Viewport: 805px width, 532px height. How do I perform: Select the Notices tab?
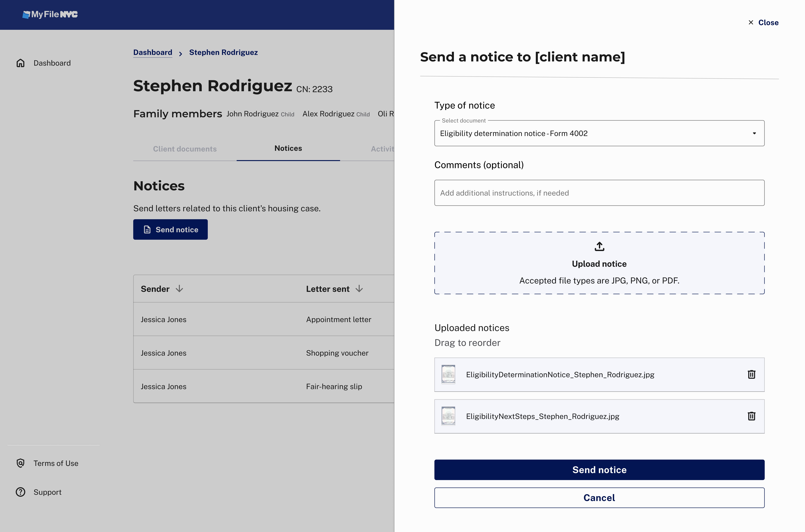288,148
